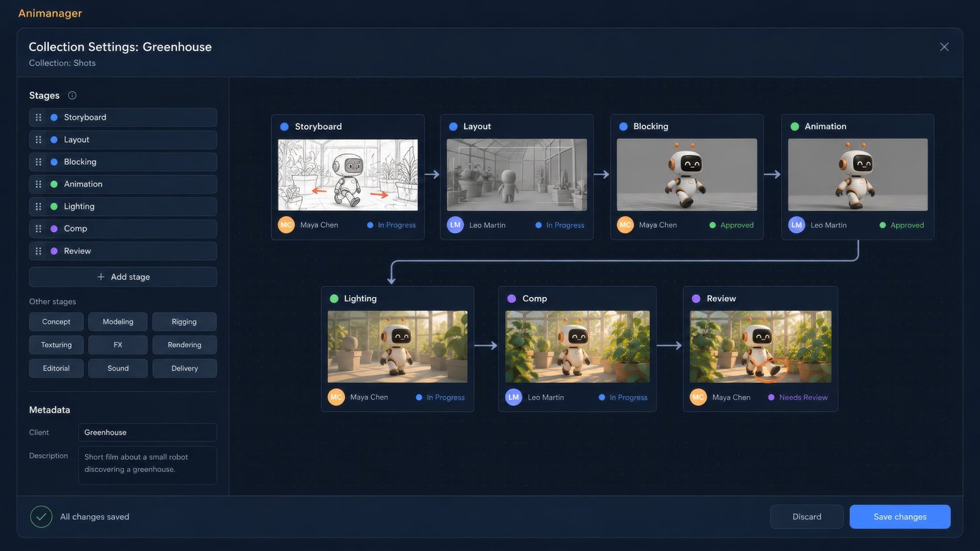Add the Concept stage
The image size is (980, 551).
tap(56, 321)
